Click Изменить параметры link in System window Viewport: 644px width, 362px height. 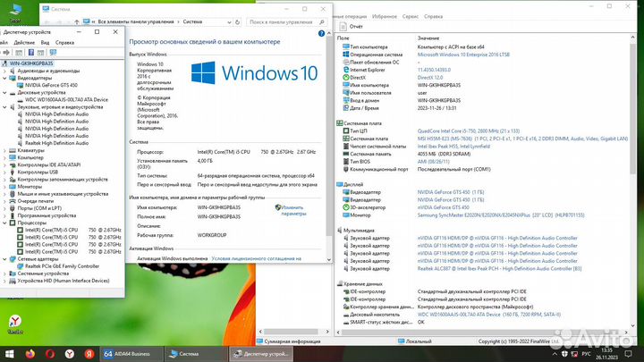pyautogui.click(x=293, y=211)
